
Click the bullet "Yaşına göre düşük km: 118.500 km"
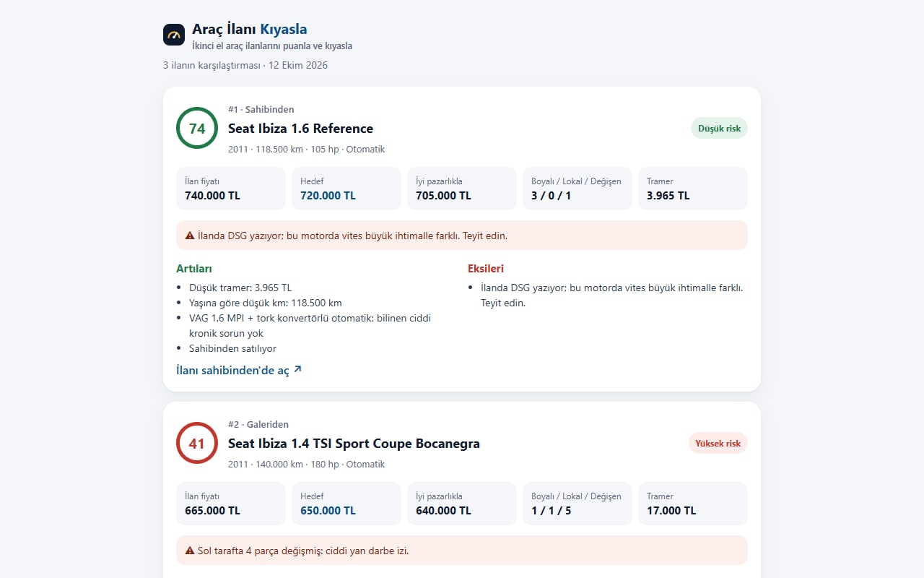point(266,303)
